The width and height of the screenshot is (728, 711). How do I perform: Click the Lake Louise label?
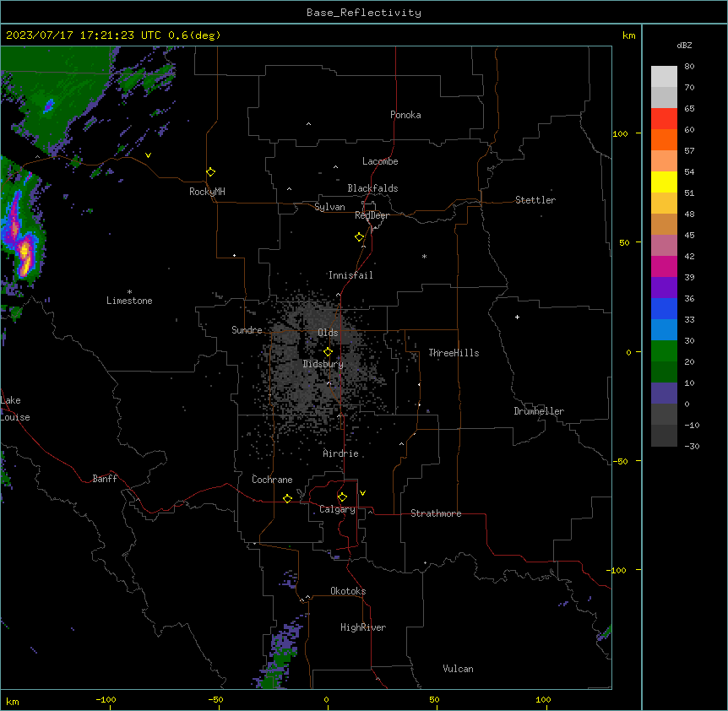[x=15, y=409]
